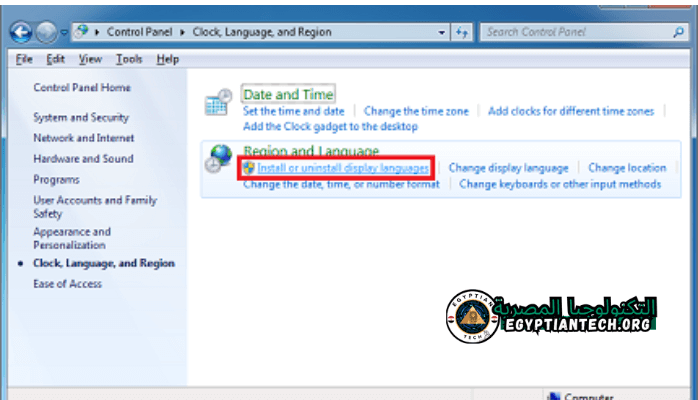698x400 pixels.
Task: Open User Accounts and Family Safety
Action: 95,207
